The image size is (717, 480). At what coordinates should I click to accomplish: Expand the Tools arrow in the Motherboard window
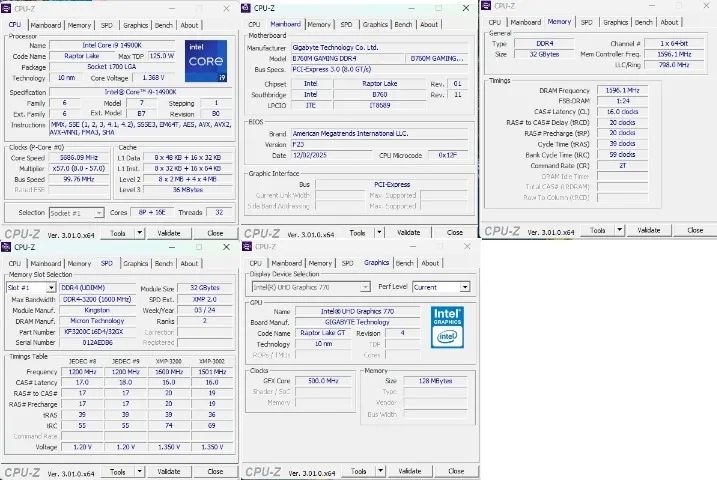coord(379,233)
